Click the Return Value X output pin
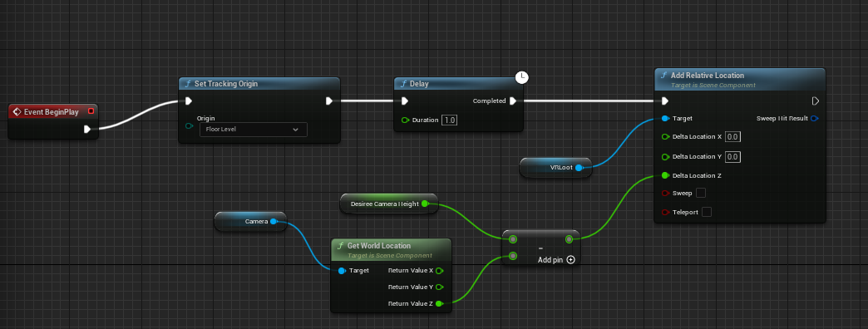Viewport: 868px width, 329px height. point(439,270)
